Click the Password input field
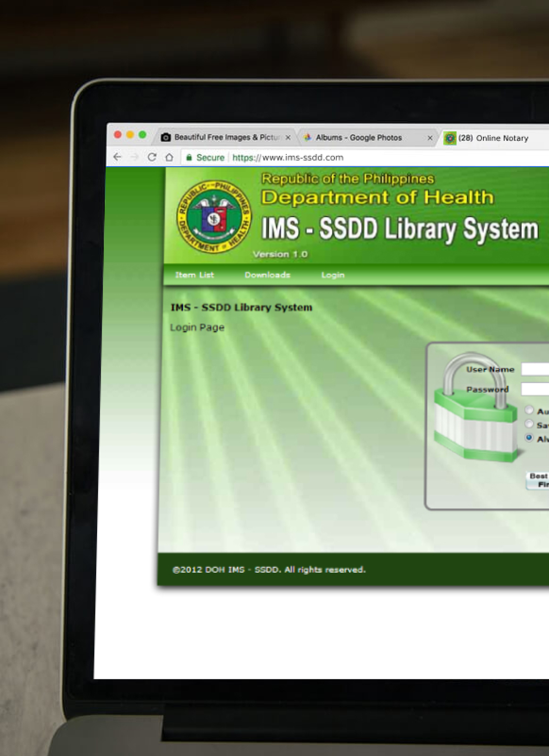Screen dimensions: 549x756 (x=535, y=389)
